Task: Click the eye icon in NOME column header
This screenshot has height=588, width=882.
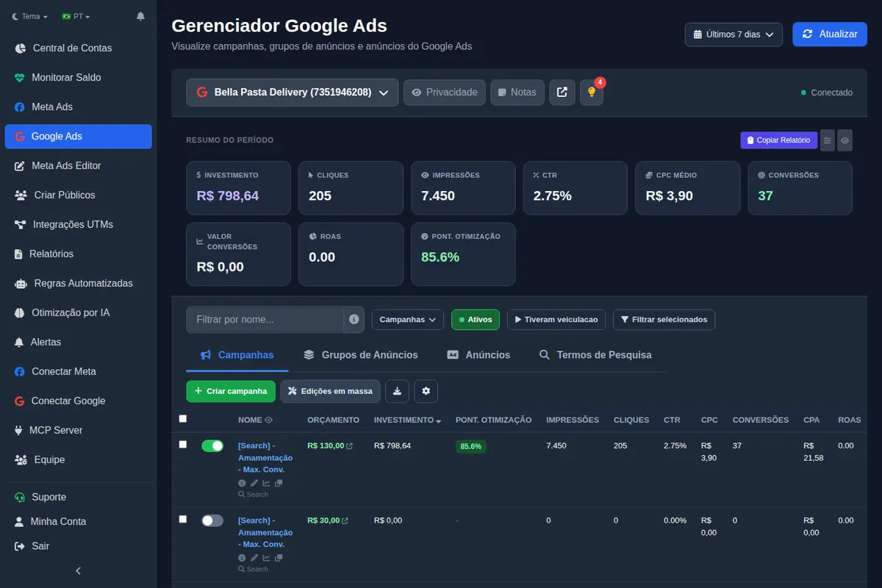Action: (x=268, y=420)
